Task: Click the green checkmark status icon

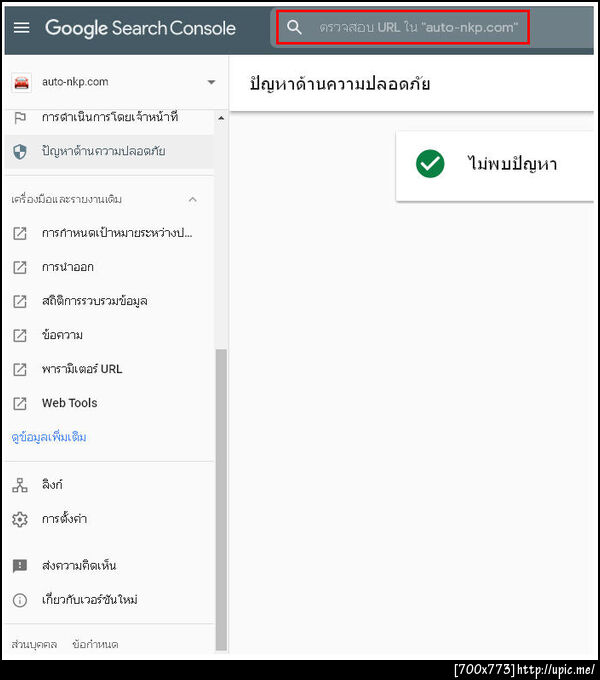Action: [x=430, y=164]
